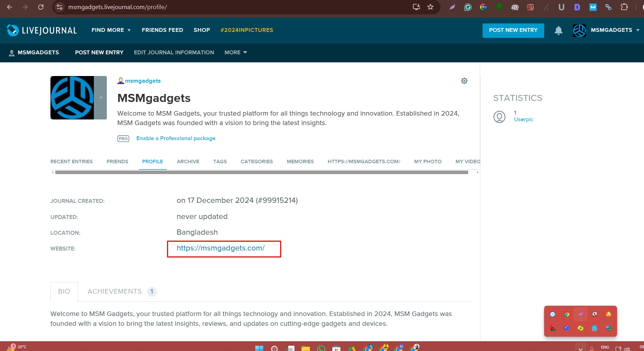Screen dimensions: 644x351
Task: Open the Chrome extensions puzzle icon
Action: [x=624, y=7]
